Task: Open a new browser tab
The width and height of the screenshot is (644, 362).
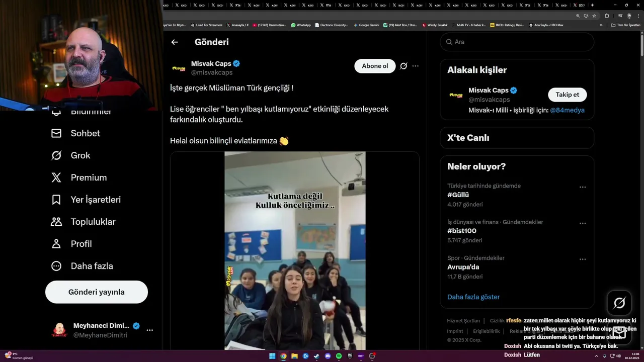Action: click(592, 5)
